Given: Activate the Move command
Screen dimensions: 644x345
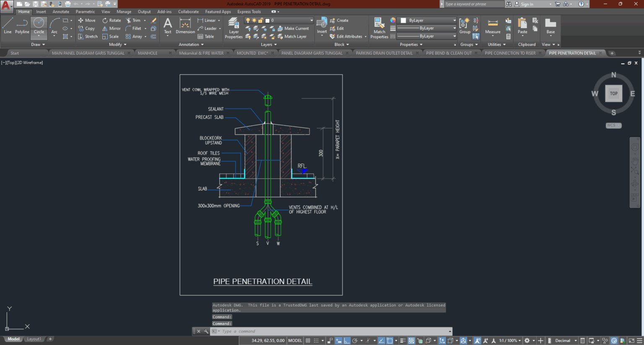Looking at the screenshot, I should click(87, 20).
